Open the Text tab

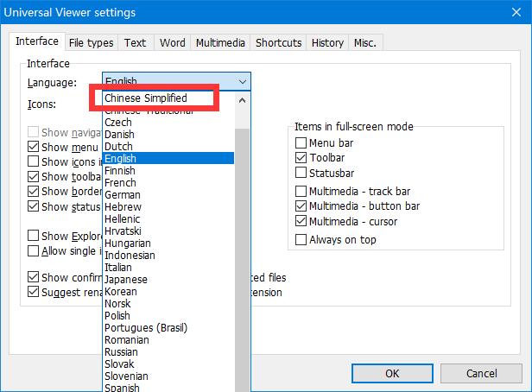tap(135, 42)
